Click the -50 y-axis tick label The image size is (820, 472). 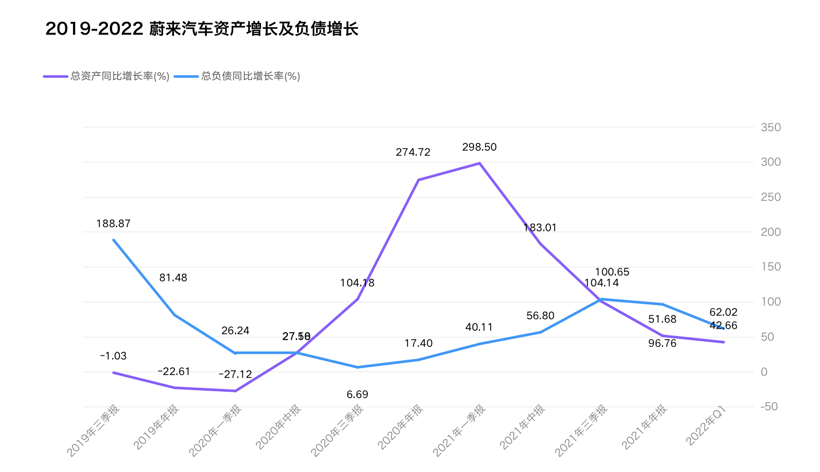769,407
